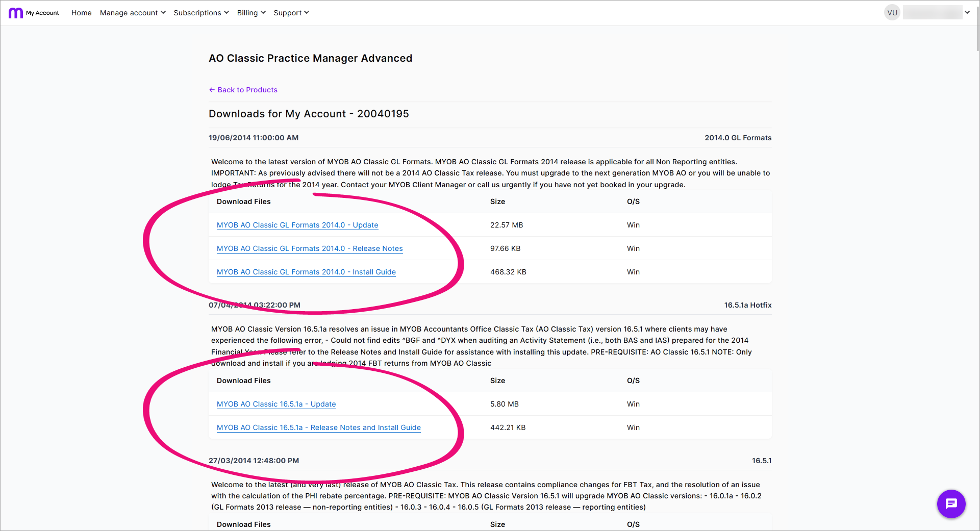The width and height of the screenshot is (980, 531).
Task: Click the back arrow beside Back to Products
Action: (212, 90)
